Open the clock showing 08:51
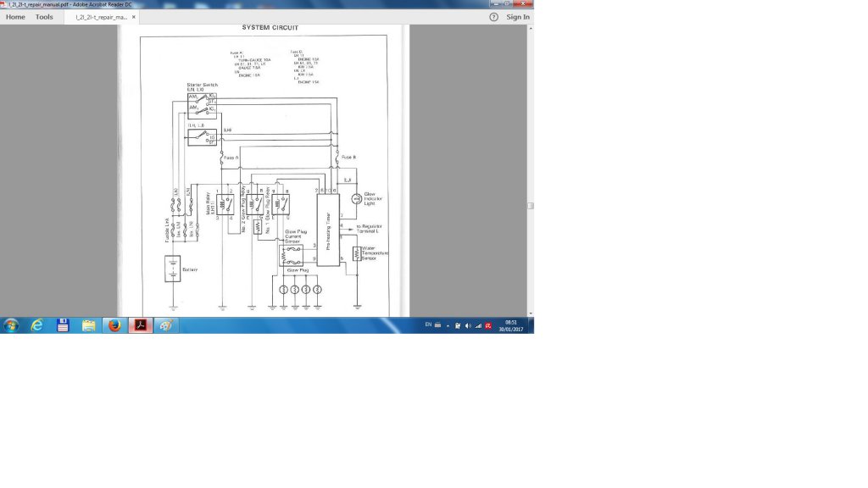868x488 pixels. [x=511, y=325]
